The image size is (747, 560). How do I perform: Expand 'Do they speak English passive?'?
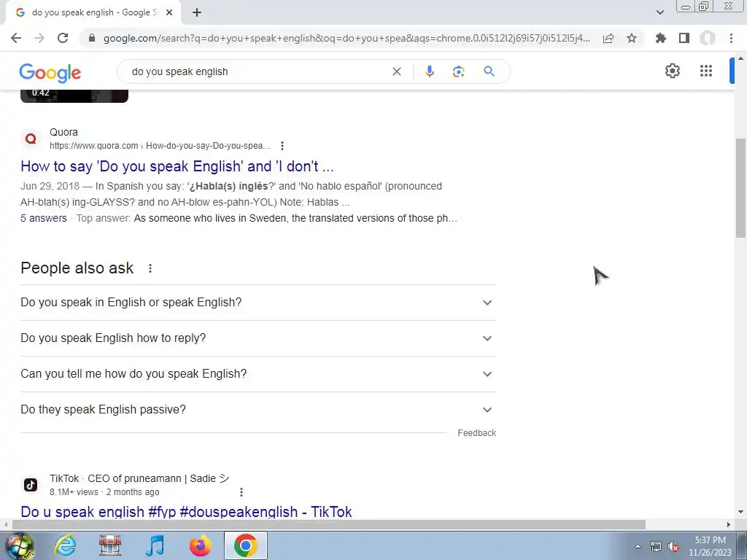coord(258,410)
